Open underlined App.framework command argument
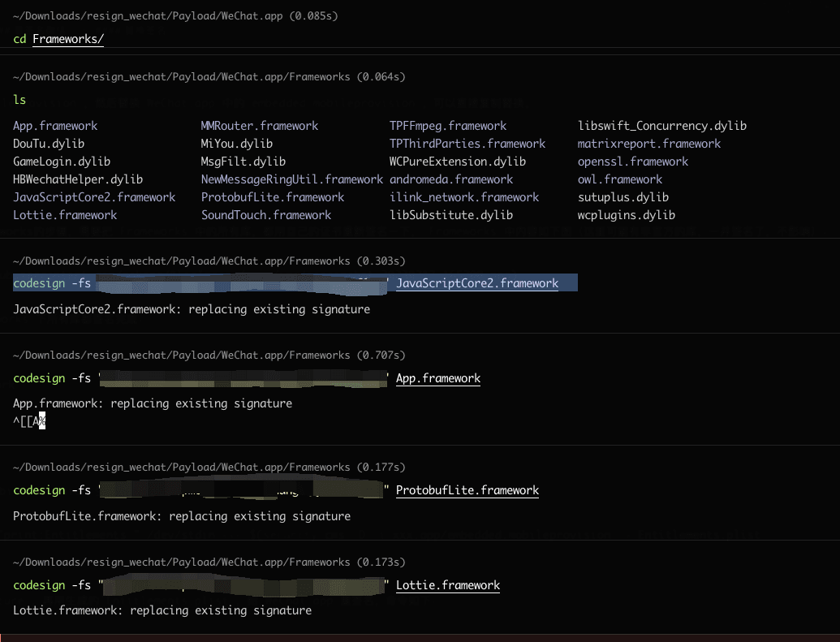The width and height of the screenshot is (840, 642). (x=438, y=378)
